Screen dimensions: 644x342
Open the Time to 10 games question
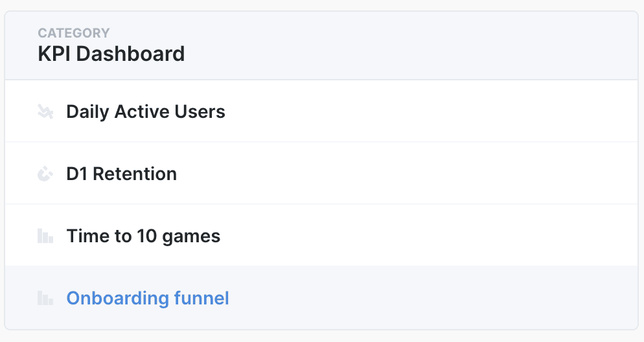point(143,236)
